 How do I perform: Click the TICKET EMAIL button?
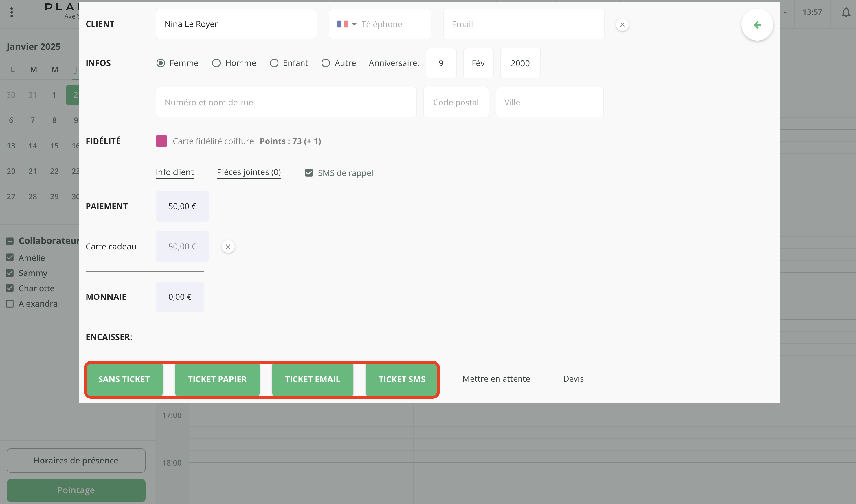point(312,379)
